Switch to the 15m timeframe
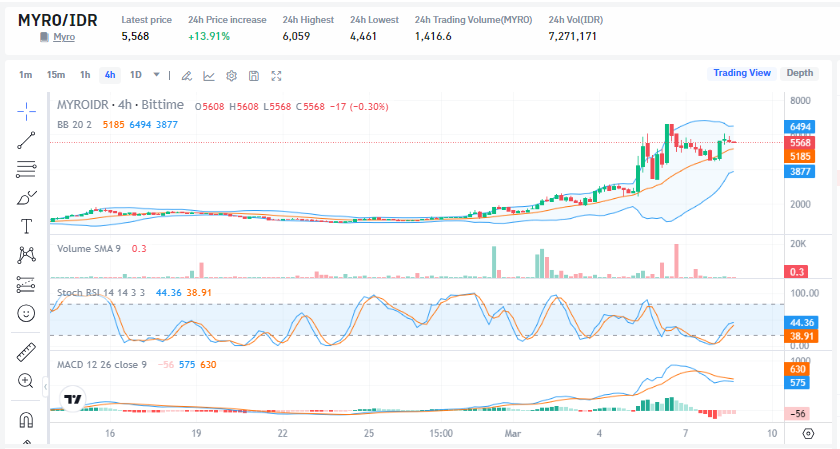 coord(56,75)
